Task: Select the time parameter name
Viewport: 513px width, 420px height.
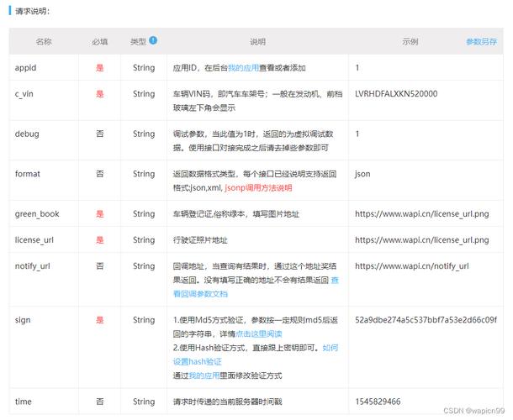Action: pyautogui.click(x=24, y=402)
